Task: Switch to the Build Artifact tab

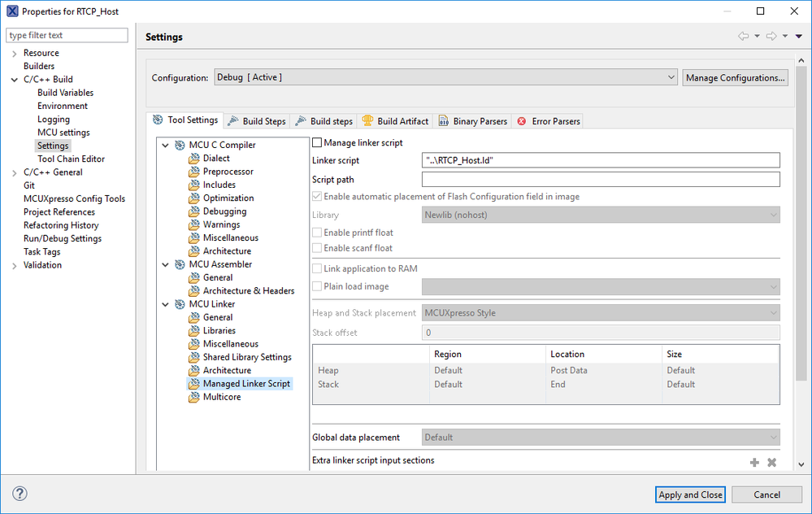Action: click(x=395, y=121)
